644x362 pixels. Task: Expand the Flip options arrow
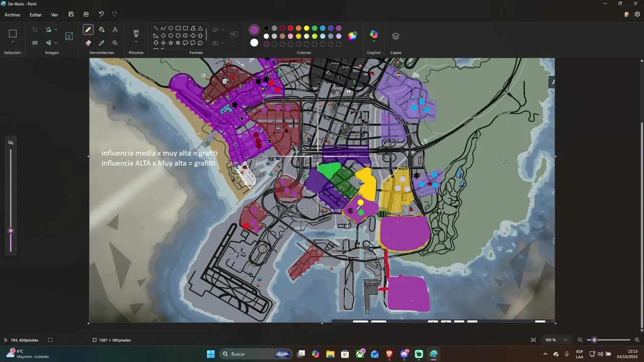[x=56, y=43]
